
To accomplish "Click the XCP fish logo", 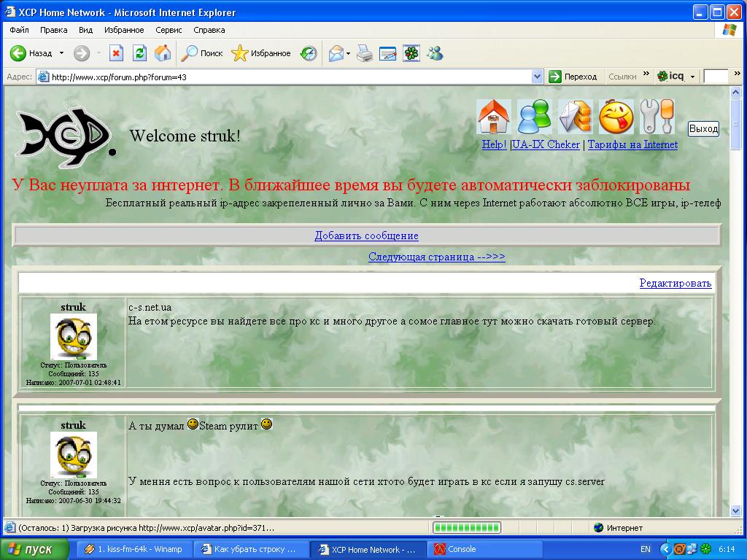I will 66,135.
